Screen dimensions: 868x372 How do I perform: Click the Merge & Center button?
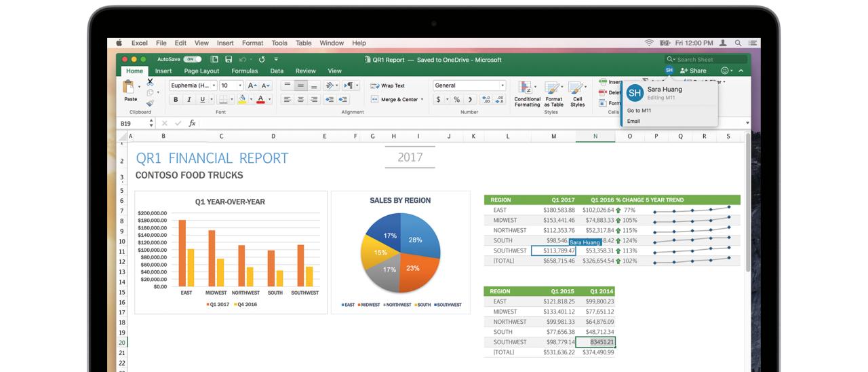tap(394, 99)
